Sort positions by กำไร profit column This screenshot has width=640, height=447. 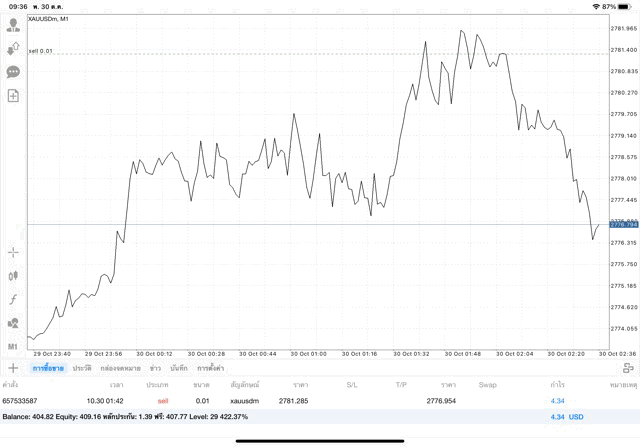558,384
